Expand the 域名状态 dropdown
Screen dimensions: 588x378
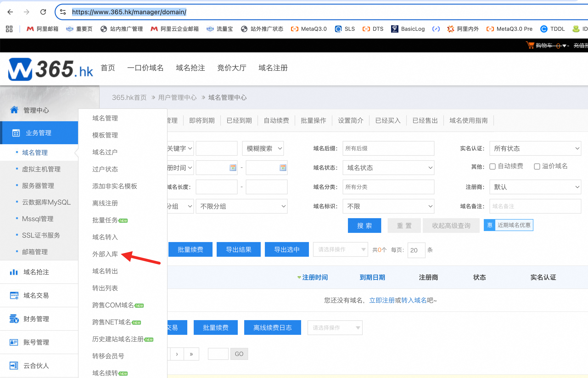(388, 168)
